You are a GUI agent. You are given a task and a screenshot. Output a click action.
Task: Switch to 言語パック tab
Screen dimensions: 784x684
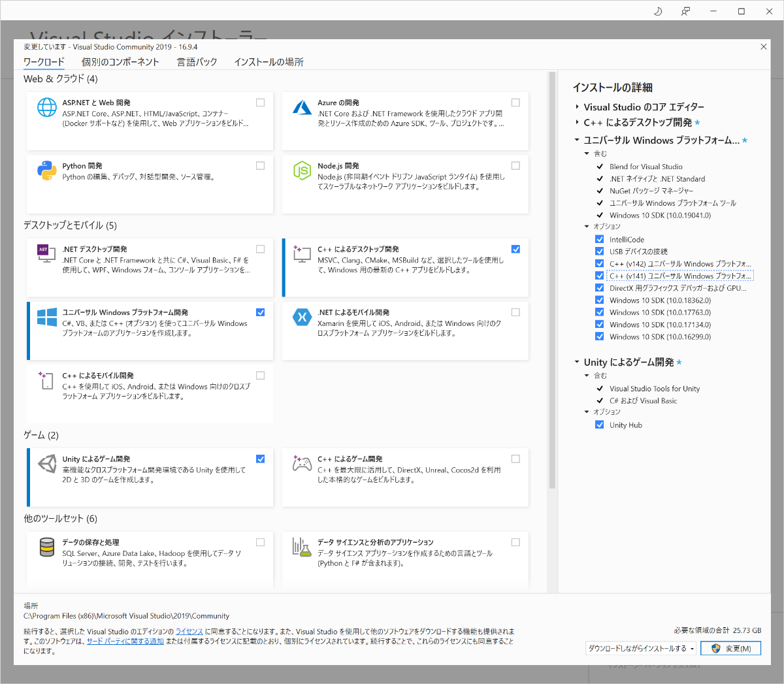197,62
